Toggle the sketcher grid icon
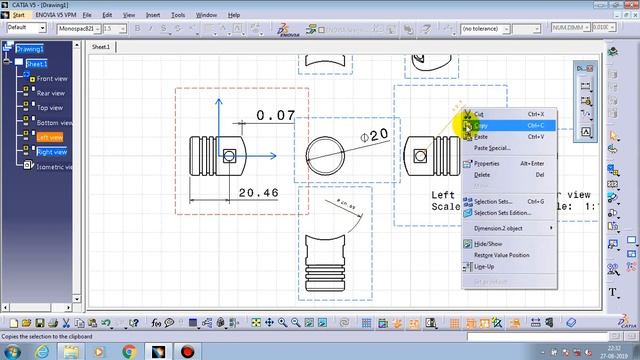 pyautogui.click(x=366, y=323)
